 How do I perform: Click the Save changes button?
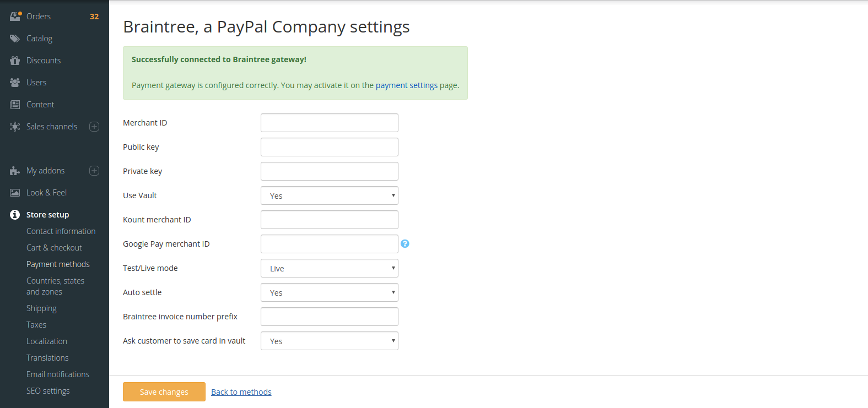click(x=164, y=391)
